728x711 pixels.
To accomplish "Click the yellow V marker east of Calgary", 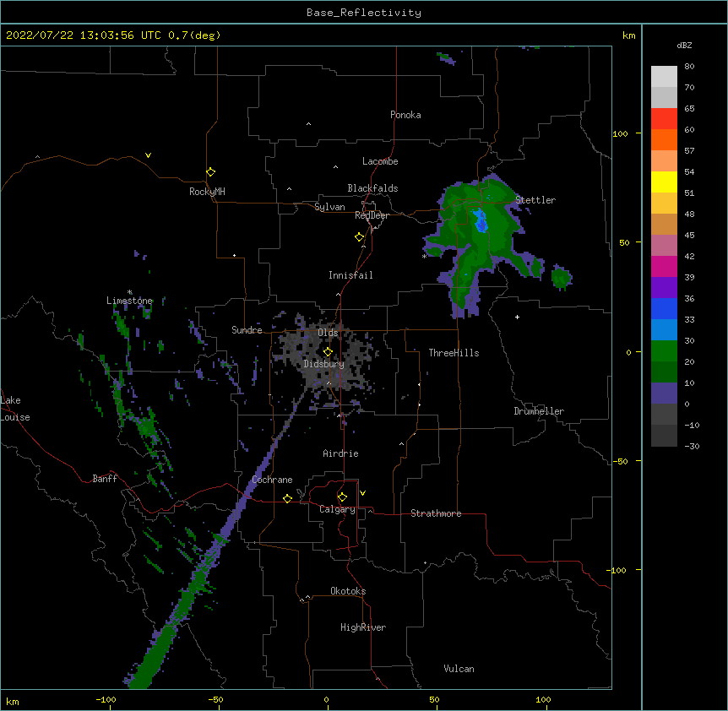I will coord(362,493).
